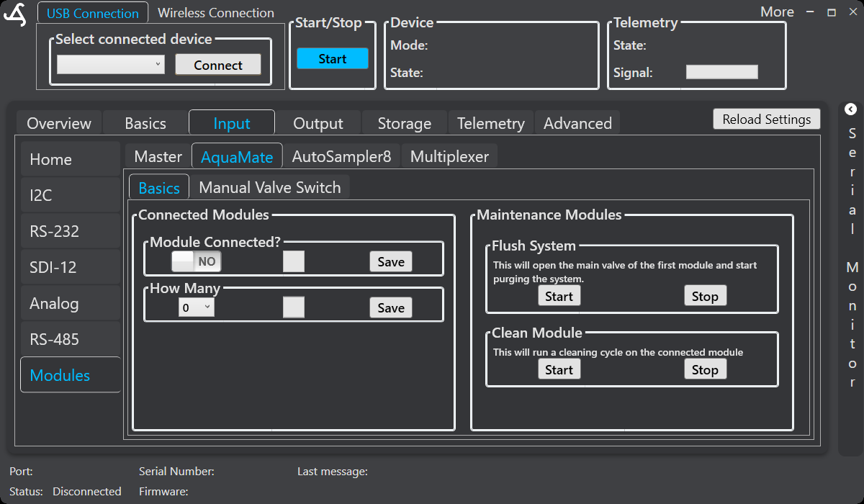Open the connected device dropdown
Viewport: 864px width, 504px height.
coord(111,65)
